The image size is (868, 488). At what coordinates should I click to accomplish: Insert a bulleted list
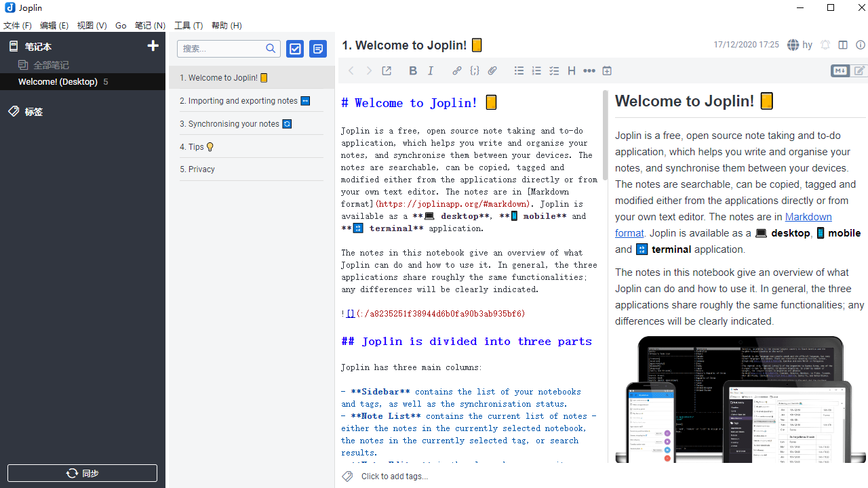pos(519,70)
